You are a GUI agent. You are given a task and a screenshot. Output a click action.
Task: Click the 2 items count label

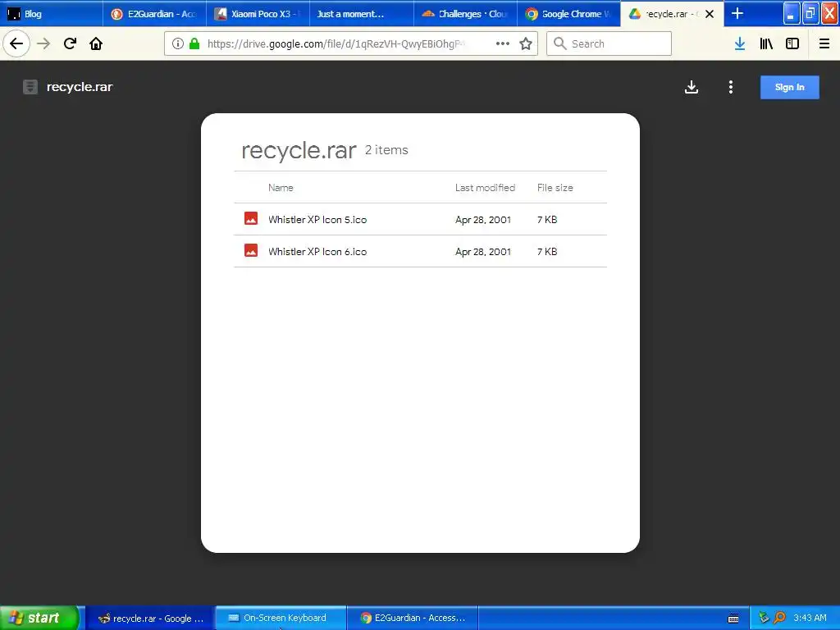[x=386, y=150]
